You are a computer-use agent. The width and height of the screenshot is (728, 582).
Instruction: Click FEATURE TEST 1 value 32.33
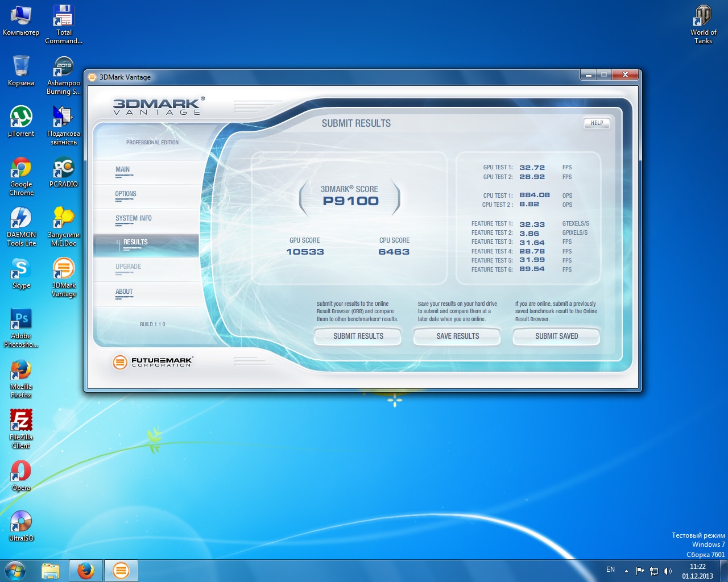pyautogui.click(x=532, y=225)
